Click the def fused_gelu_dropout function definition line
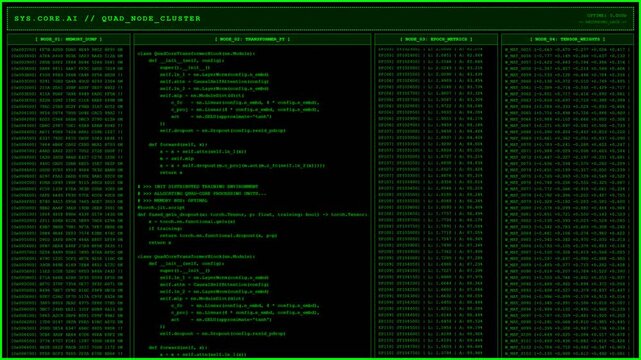This screenshot has width=641, height=360. point(252,214)
